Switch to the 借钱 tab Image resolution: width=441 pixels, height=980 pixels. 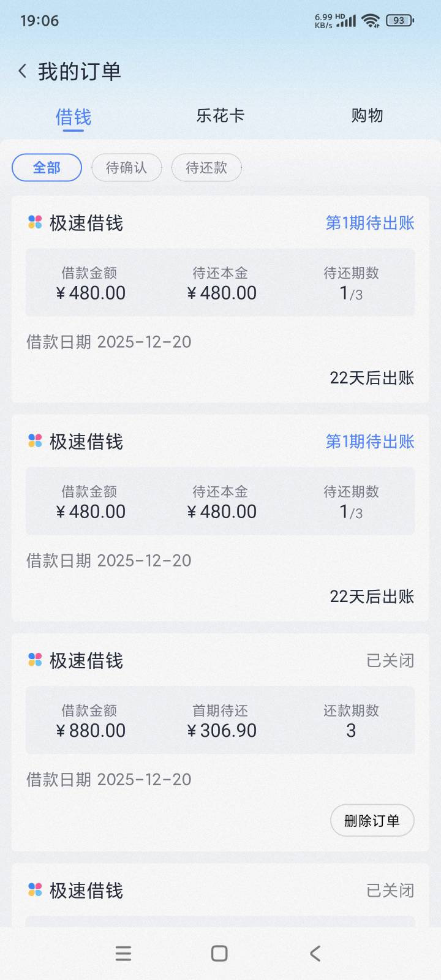73,116
